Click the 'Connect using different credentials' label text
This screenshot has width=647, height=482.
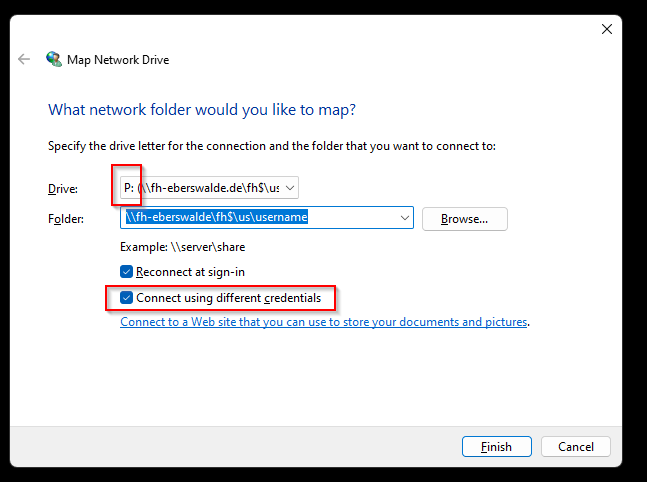229,298
